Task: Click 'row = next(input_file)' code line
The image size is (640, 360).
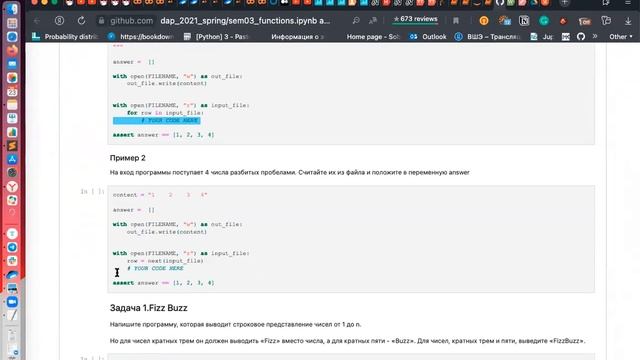Action: (165, 261)
